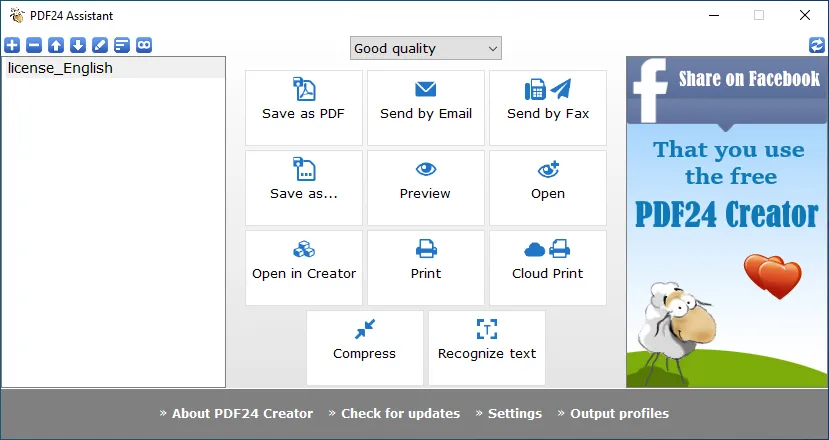The height and width of the screenshot is (440, 829).
Task: Click the Open in Creator tile
Action: coord(303,268)
